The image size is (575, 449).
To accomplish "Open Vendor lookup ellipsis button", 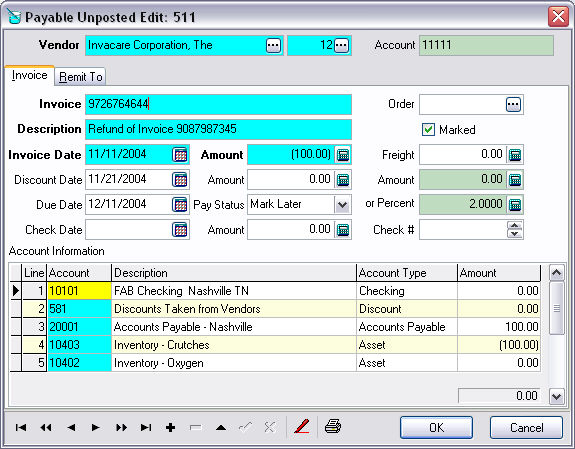I will (x=273, y=45).
